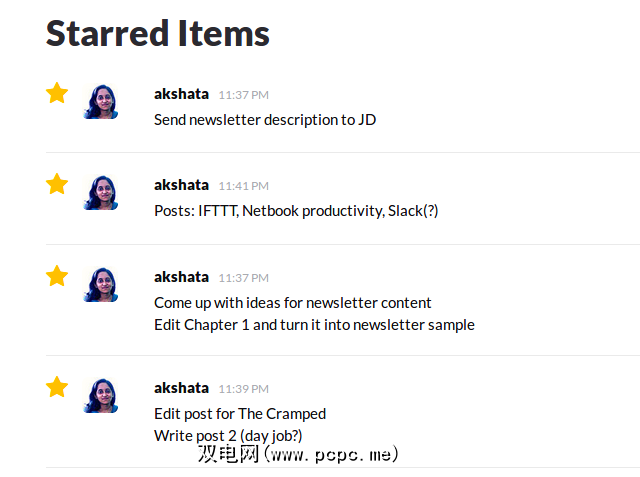Viewport: 640px width, 477px height.
Task: Toggle star on 'Come up with ideas' message
Action: click(57, 276)
